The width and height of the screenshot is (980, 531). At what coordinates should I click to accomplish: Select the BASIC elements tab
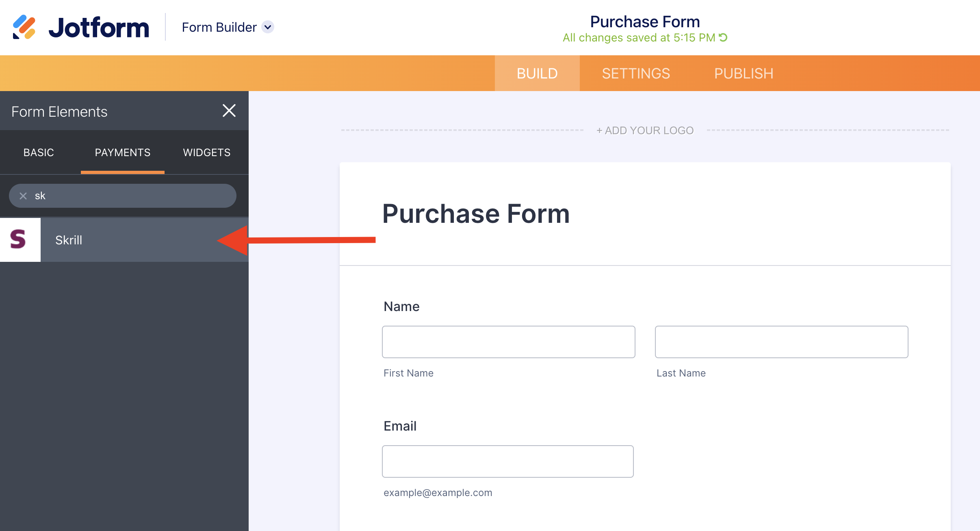pos(39,152)
